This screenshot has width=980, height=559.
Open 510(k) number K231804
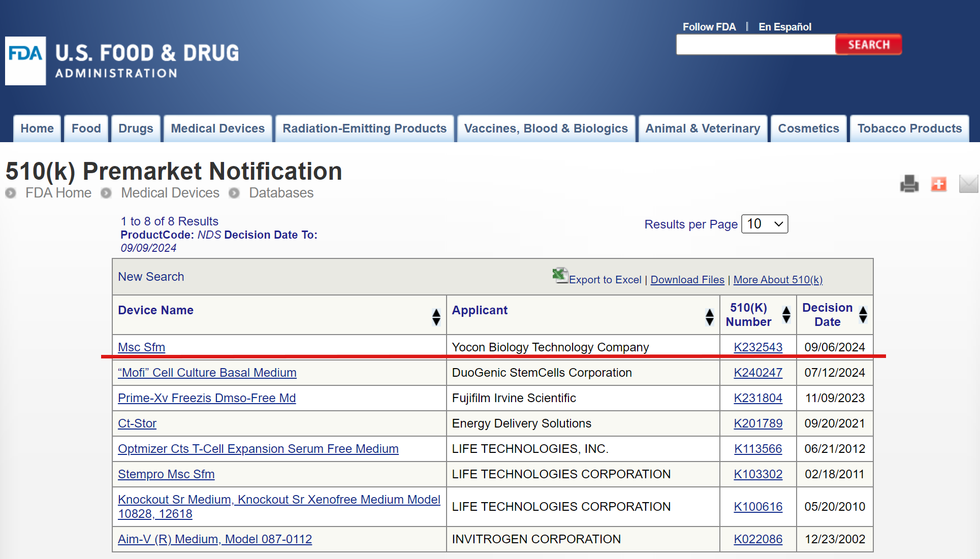tap(758, 398)
